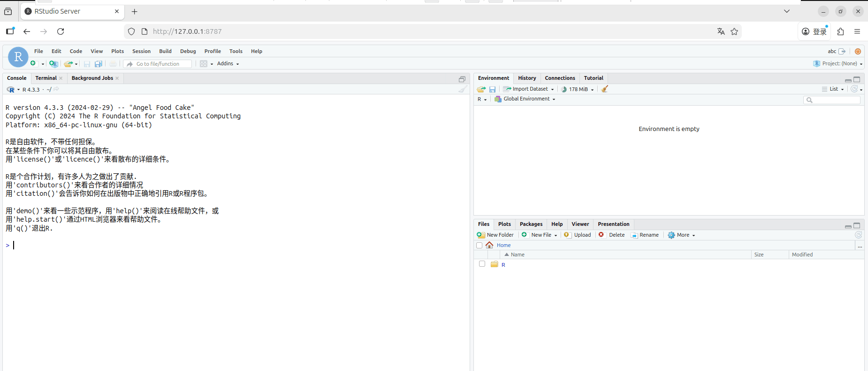Open the Import Dataset dropdown

coord(529,89)
